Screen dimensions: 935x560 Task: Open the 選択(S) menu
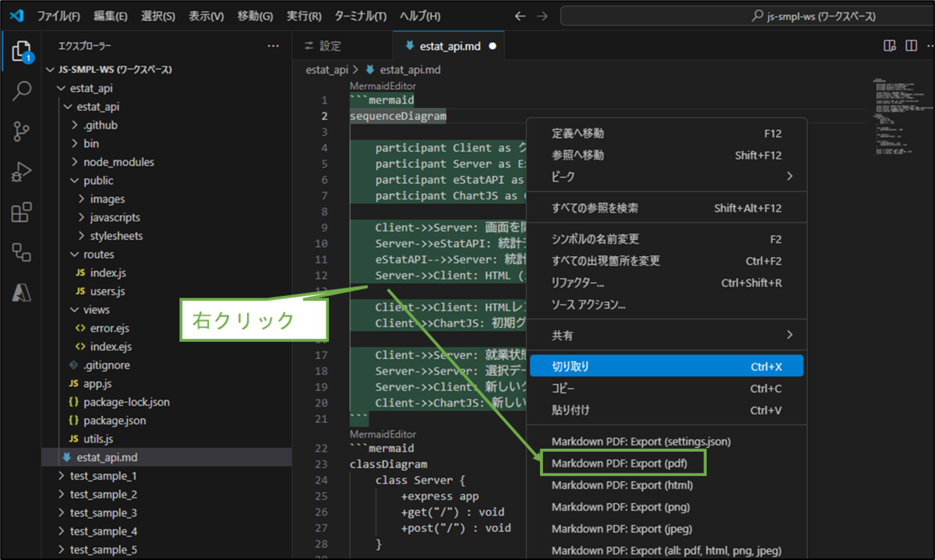tap(158, 16)
